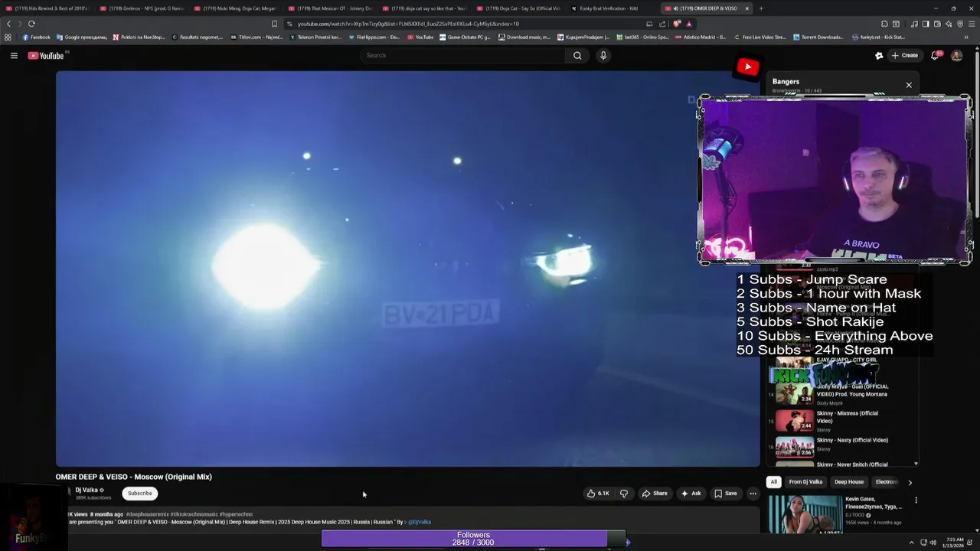Activate voice search microphone
The height and width of the screenshot is (551, 980).
[x=603, y=55]
